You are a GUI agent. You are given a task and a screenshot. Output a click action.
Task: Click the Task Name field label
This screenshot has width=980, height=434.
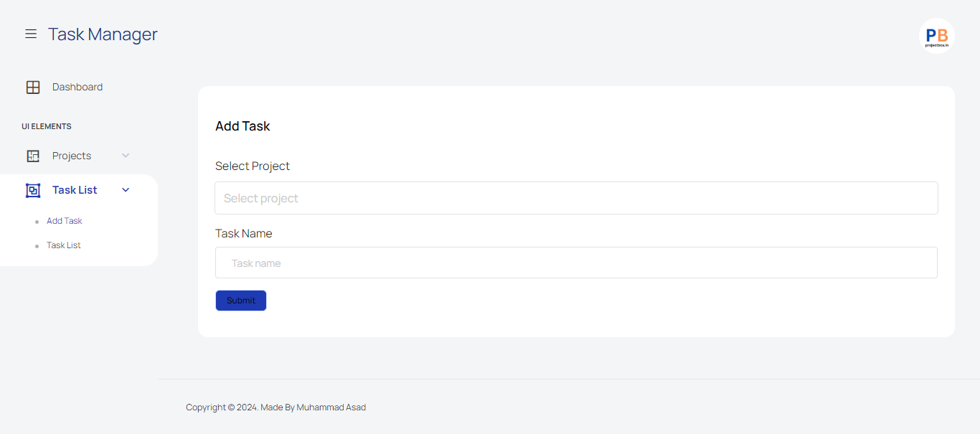[244, 233]
